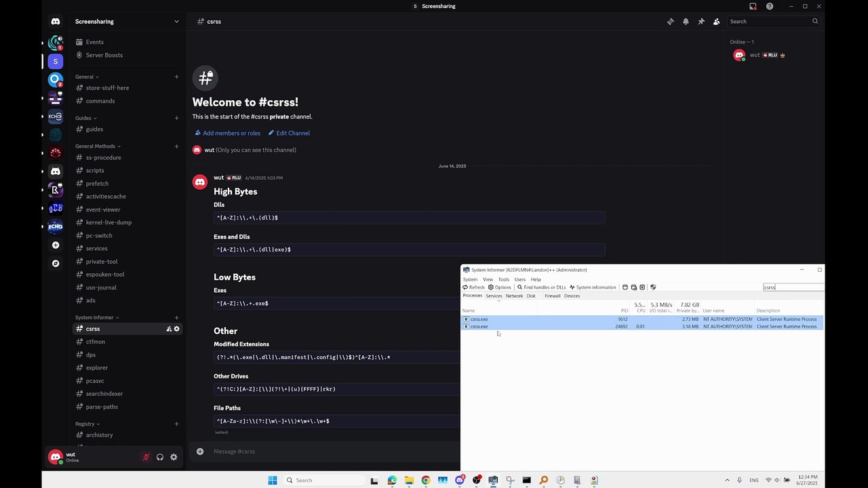
Task: Click Refresh in System Informer toolbar
Action: point(473,287)
